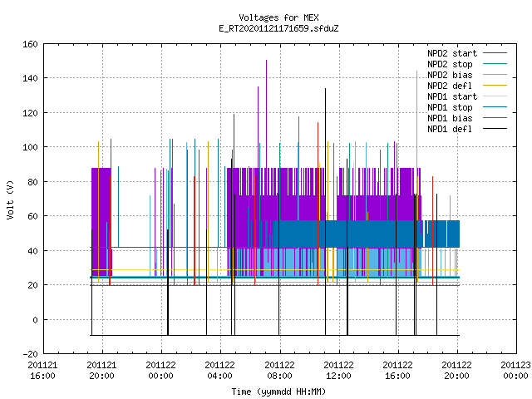The width and height of the screenshot is (532, 399).
Task: Click the x-axis tick '201121 16:00'
Action: pos(42,371)
